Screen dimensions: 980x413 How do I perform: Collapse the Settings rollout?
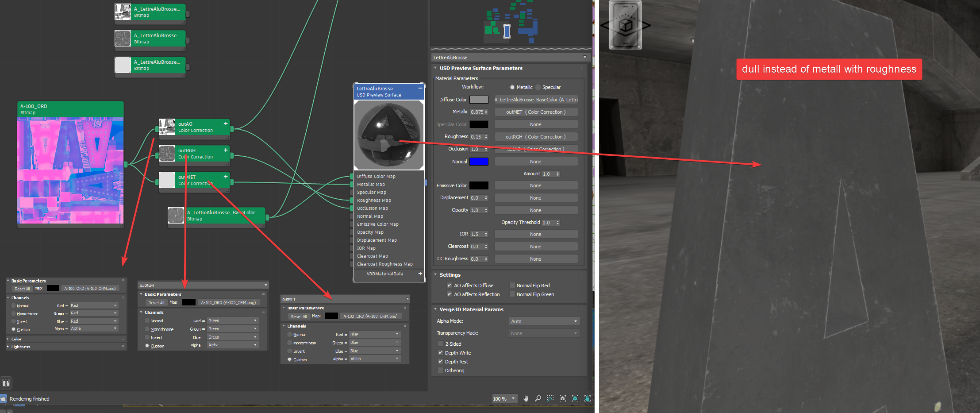pyautogui.click(x=435, y=275)
